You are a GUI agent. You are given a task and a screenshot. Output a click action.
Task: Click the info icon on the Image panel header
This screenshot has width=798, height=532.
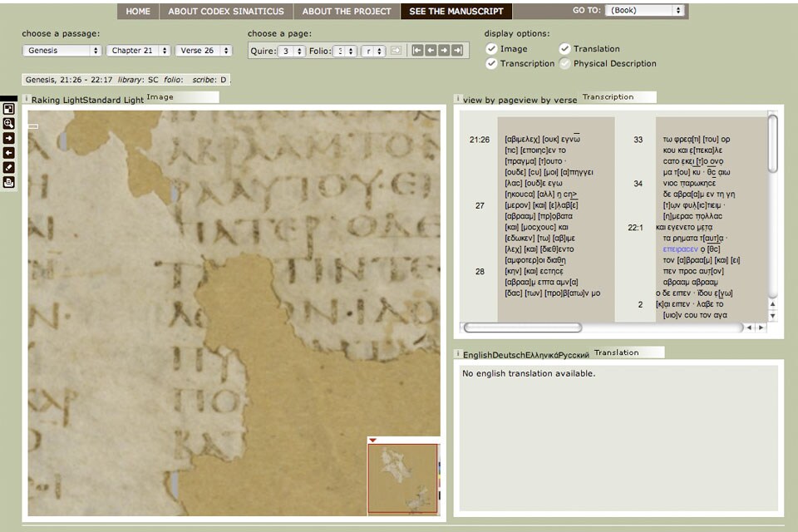coord(26,99)
